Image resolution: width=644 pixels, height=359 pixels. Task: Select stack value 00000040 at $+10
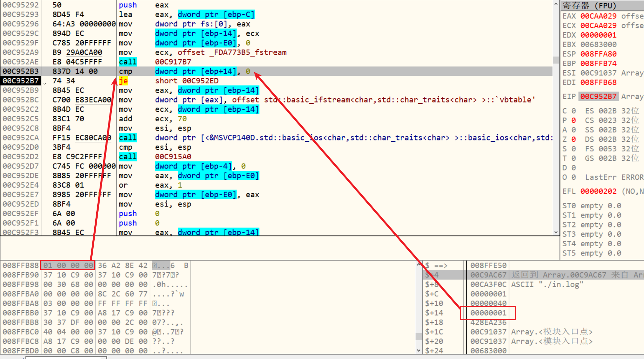click(488, 304)
